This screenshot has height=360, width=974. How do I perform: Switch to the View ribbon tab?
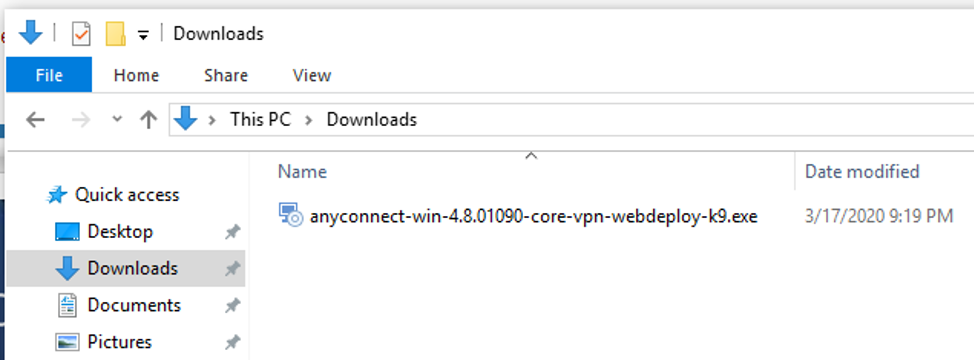click(x=312, y=75)
